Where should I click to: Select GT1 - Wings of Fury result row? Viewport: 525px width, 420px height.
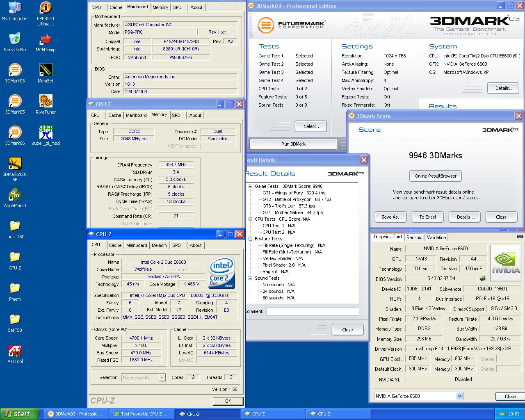pyautogui.click(x=294, y=193)
